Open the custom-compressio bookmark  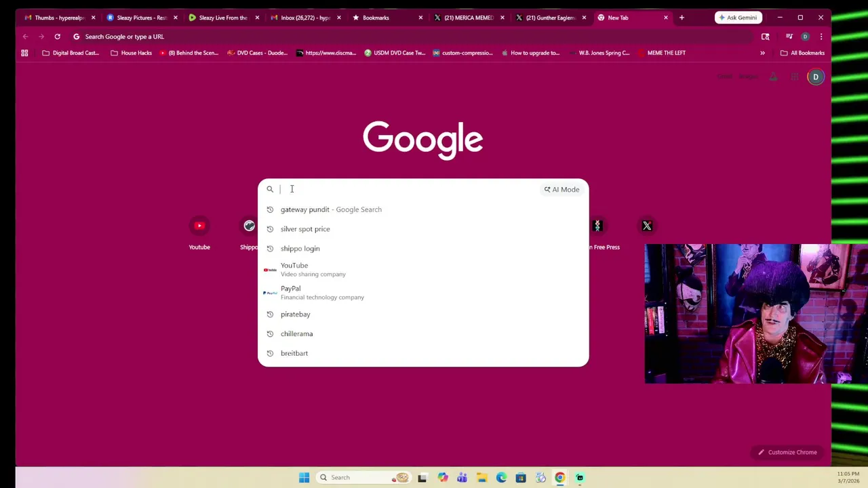tap(462, 53)
